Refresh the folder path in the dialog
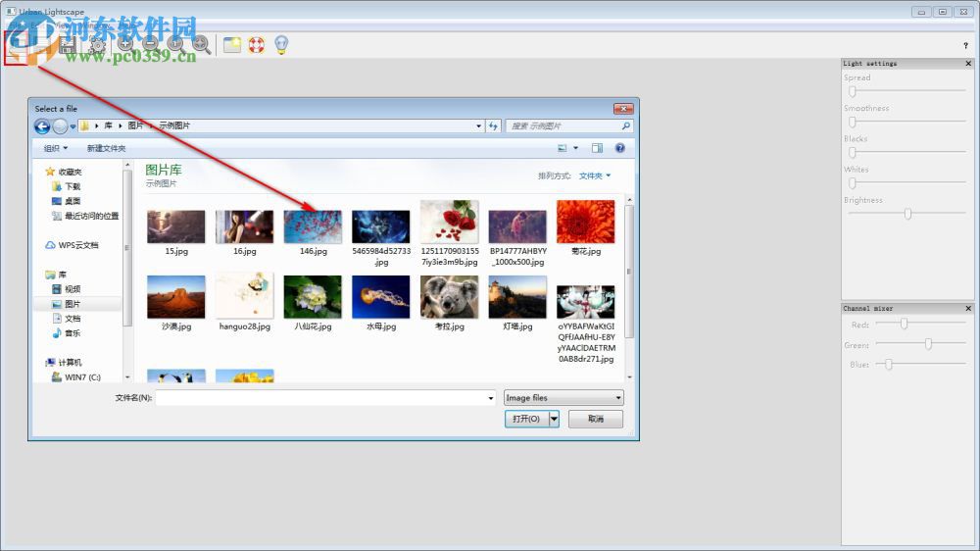980x551 pixels. click(494, 125)
